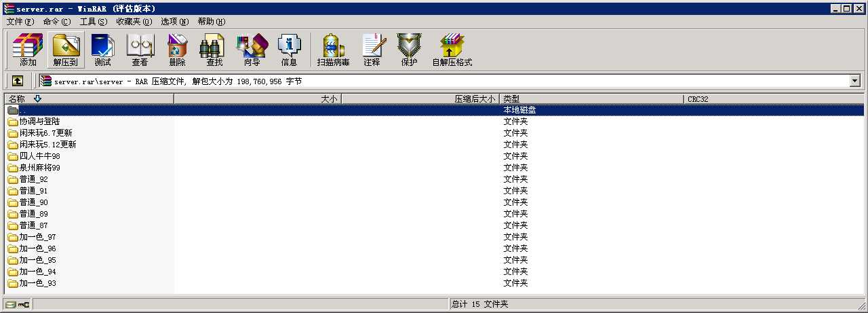Image resolution: width=868 pixels, height=313 pixels.
Task: Open the 文件 (File) menu
Action: coord(20,22)
